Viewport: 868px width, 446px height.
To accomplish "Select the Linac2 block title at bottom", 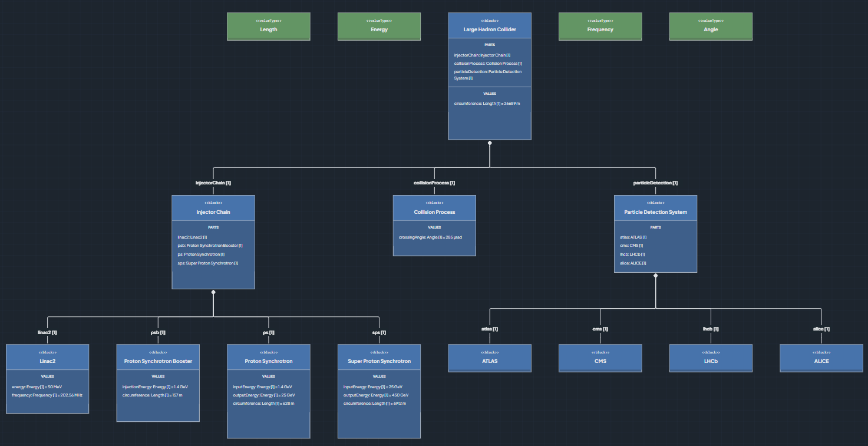I will (47, 361).
